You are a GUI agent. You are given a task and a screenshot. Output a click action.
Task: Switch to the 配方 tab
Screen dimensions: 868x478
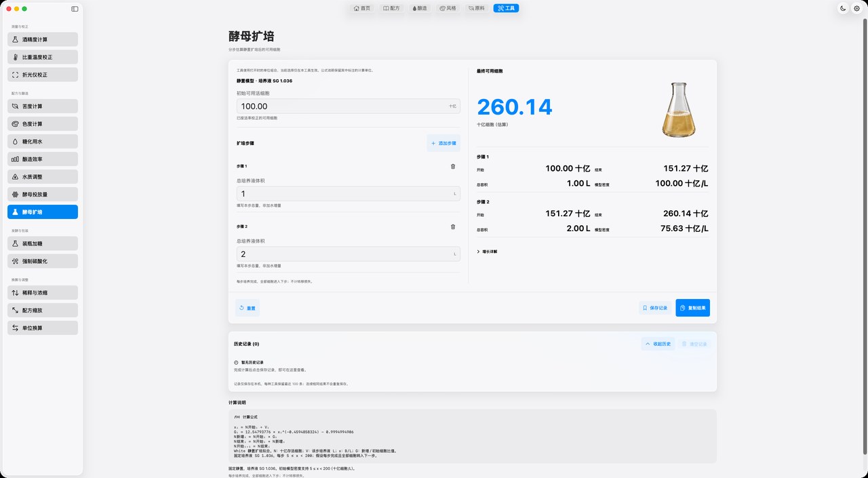point(391,8)
